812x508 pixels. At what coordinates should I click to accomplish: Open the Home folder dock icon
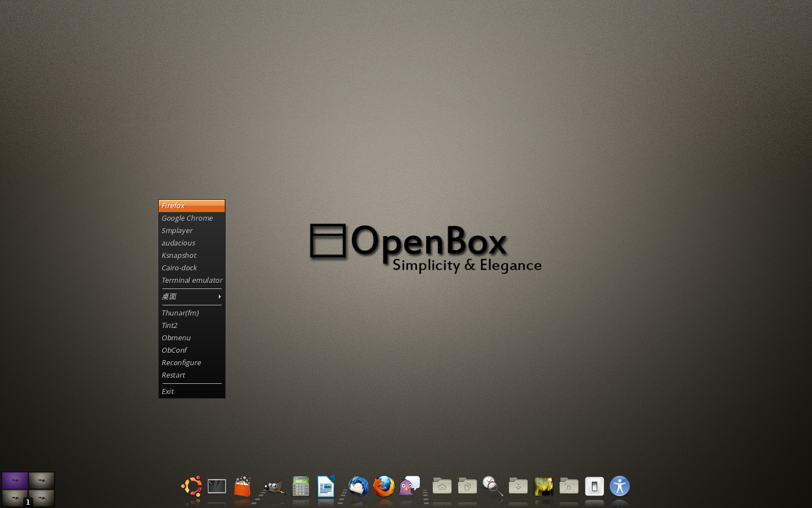pos(442,486)
